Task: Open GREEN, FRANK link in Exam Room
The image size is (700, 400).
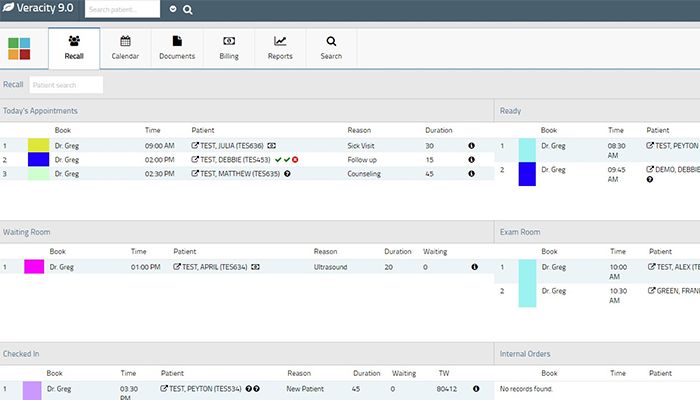Action: [x=674, y=291]
